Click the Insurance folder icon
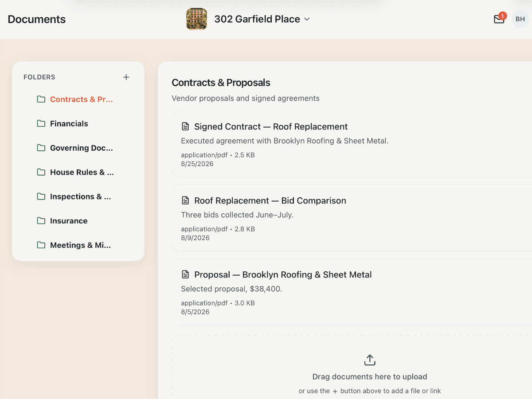532x399 pixels. [x=41, y=221]
